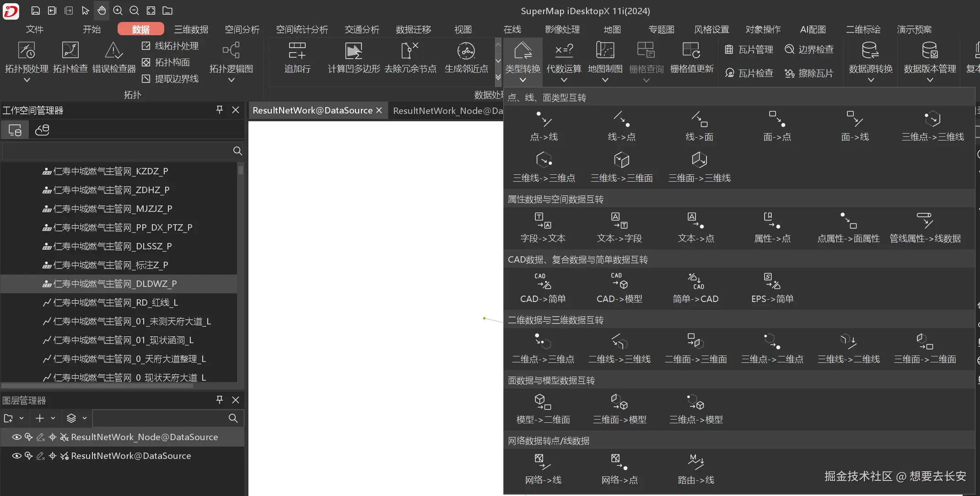Select the EPS->简单 conversion
980x496 pixels.
click(772, 287)
